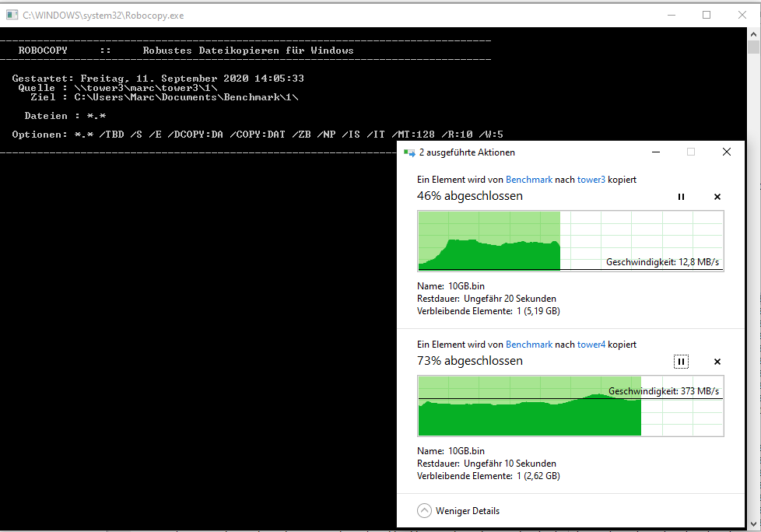The image size is (761, 532).
Task: Click the 'Dateien : *.*' console line
Action: [x=65, y=116]
